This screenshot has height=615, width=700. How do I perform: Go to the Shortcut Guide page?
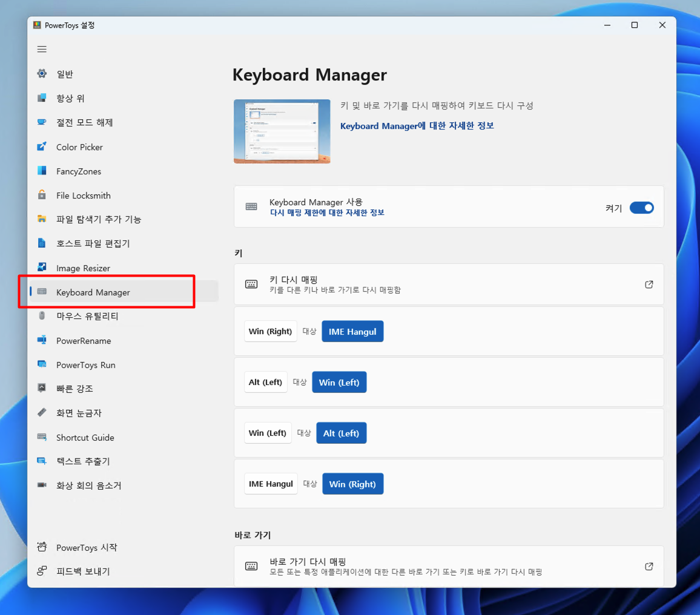coord(123,438)
